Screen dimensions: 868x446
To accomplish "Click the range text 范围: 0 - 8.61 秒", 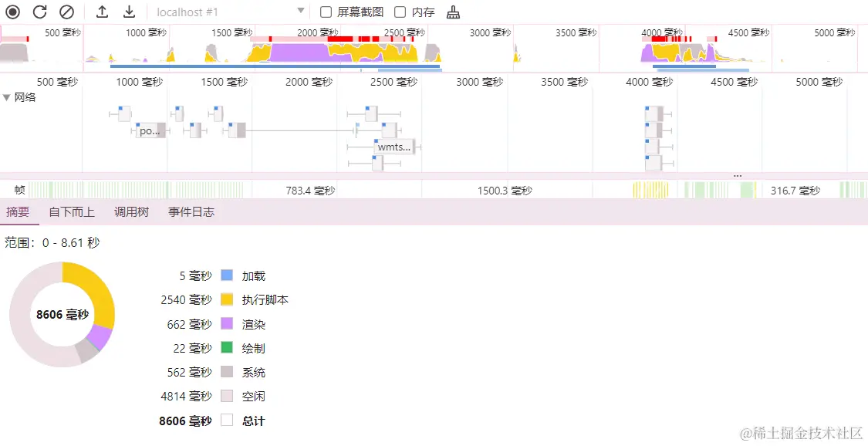I will pos(52,242).
